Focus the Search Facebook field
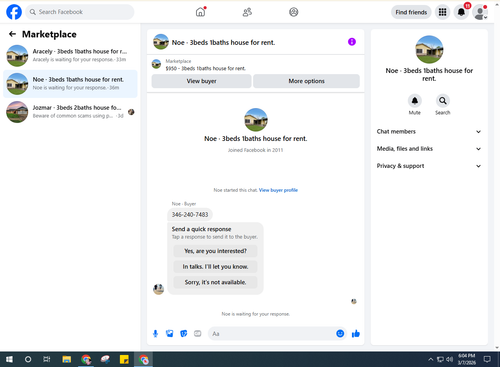 (80, 12)
